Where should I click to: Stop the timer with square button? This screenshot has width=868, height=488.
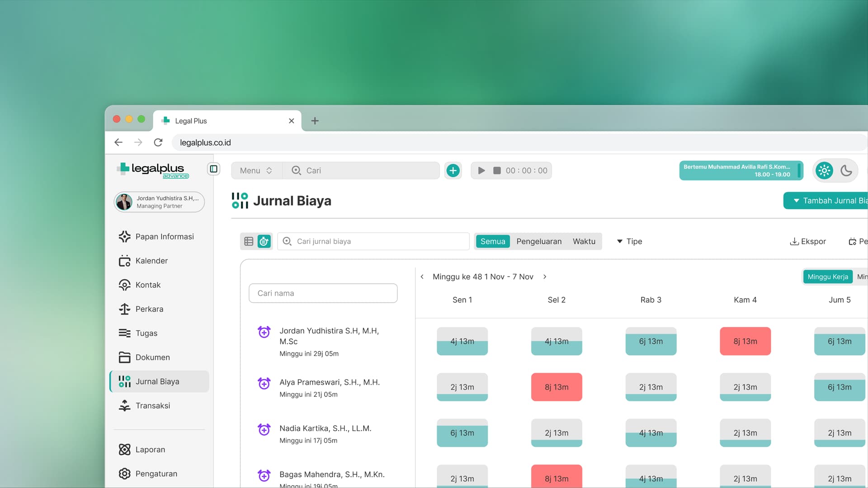point(497,170)
